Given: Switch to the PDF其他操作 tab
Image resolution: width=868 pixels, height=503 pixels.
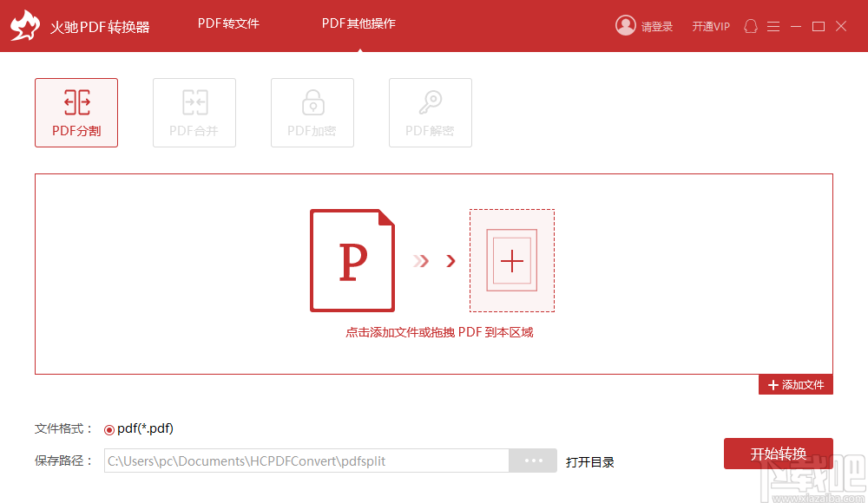Looking at the screenshot, I should point(358,23).
